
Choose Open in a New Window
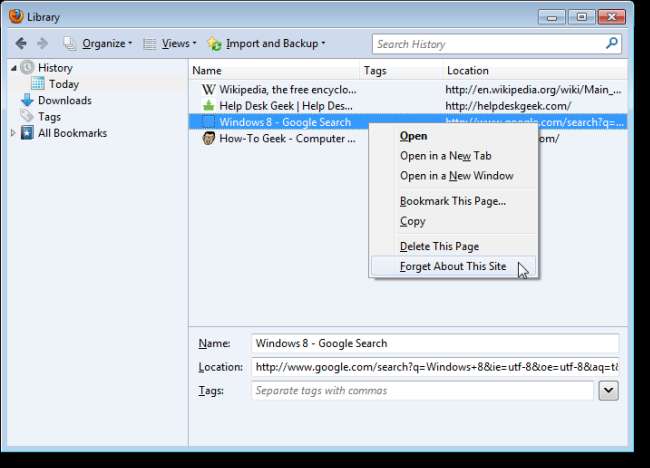click(x=454, y=176)
